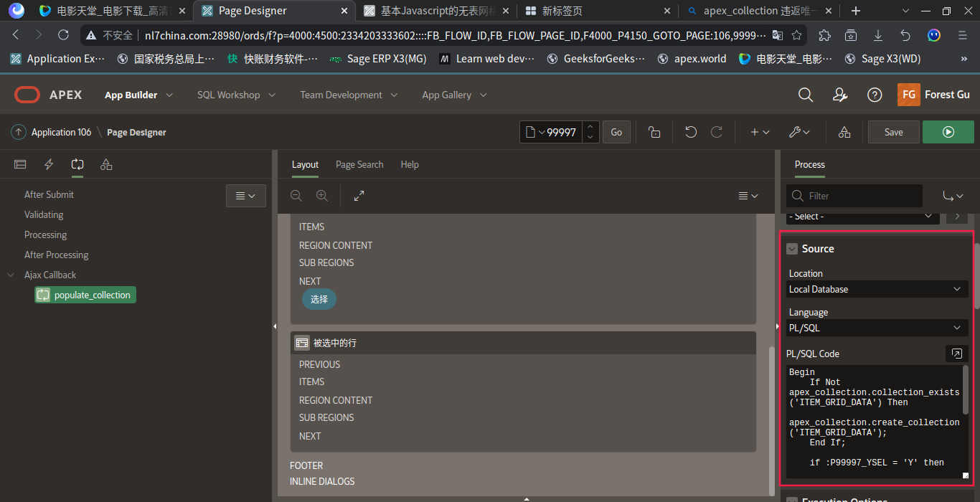Open the Create (+) dropdown menu
Screen dimensions: 980x502
[758, 132]
